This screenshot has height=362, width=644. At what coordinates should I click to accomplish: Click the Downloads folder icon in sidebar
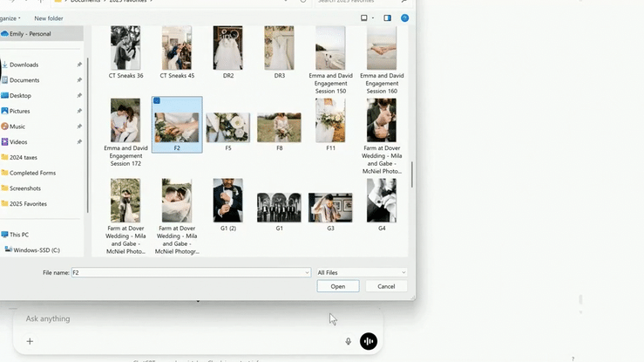4,65
